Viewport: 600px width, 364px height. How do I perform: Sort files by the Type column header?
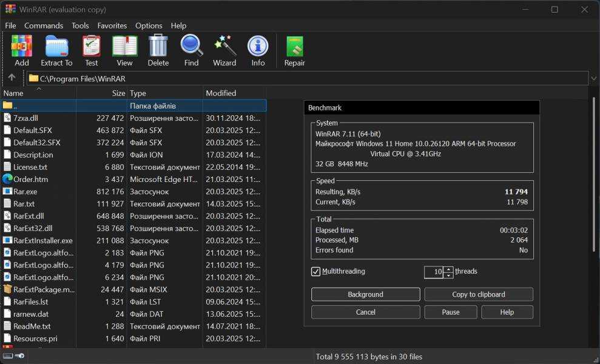click(x=165, y=93)
